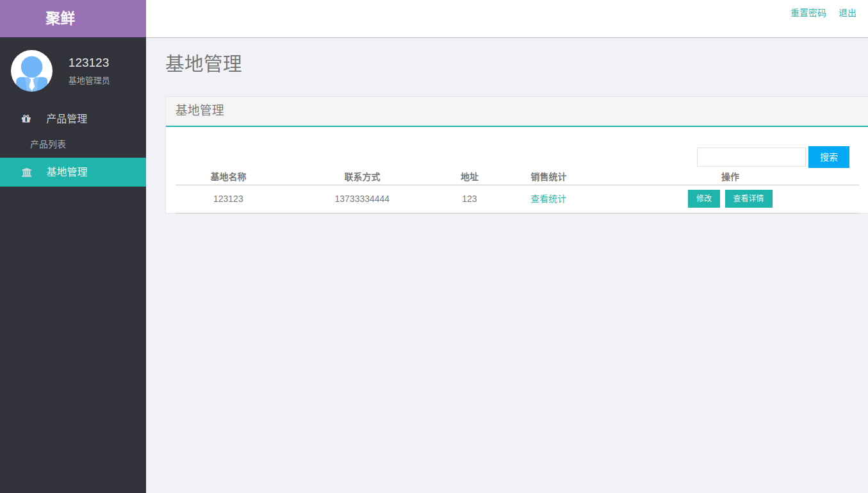Click the 联系方式 column header
Viewport: 868px width, 493px height.
pos(362,177)
